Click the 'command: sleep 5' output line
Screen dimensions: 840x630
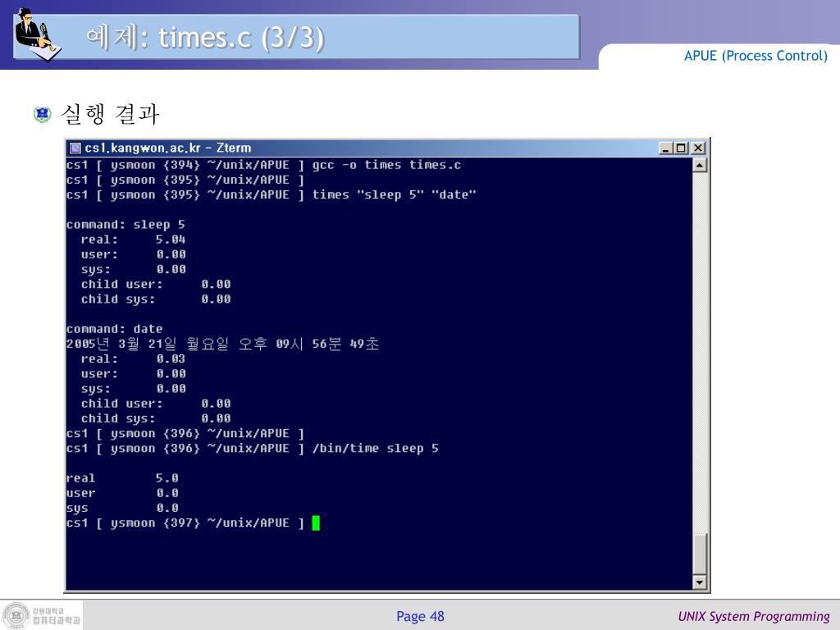pos(126,225)
